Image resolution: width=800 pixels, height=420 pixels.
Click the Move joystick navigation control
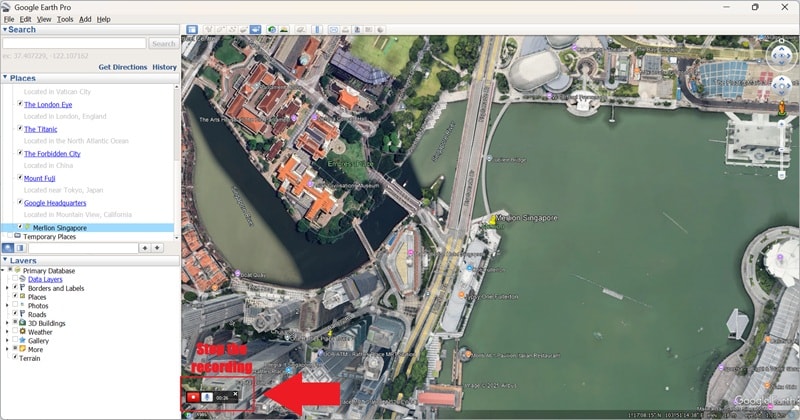[781, 86]
